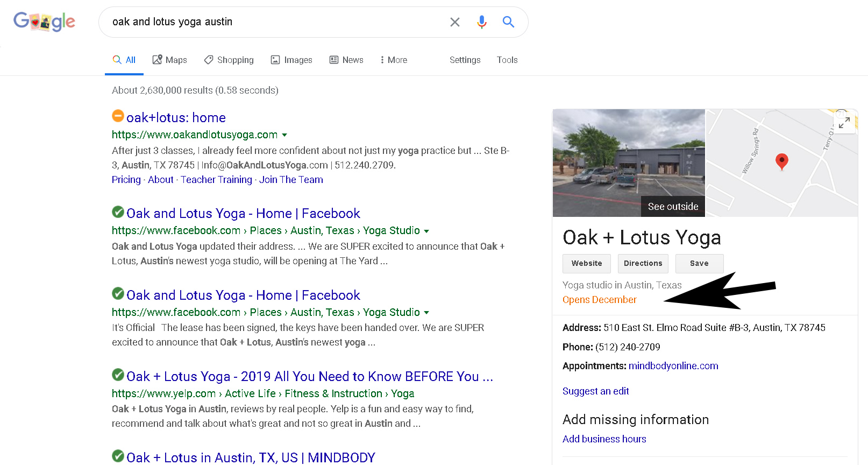Expand dropdown arrow of first Facebook URL
868x465 pixels.
[426, 231]
